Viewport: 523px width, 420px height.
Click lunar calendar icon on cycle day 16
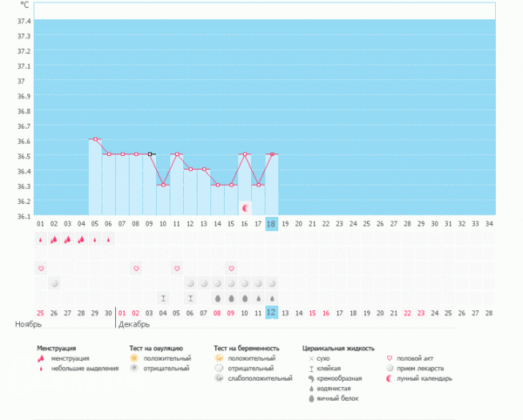[245, 209]
